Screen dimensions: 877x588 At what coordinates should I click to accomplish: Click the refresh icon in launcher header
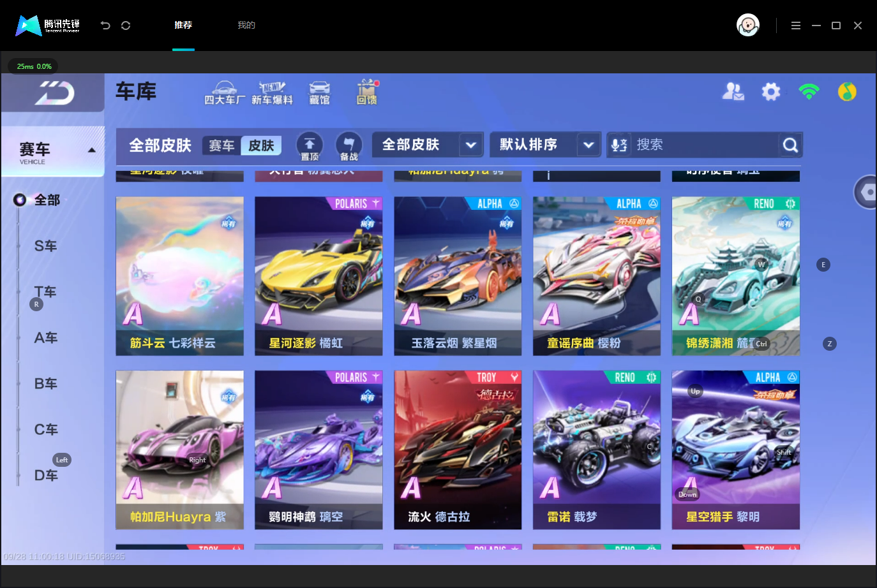(x=126, y=26)
